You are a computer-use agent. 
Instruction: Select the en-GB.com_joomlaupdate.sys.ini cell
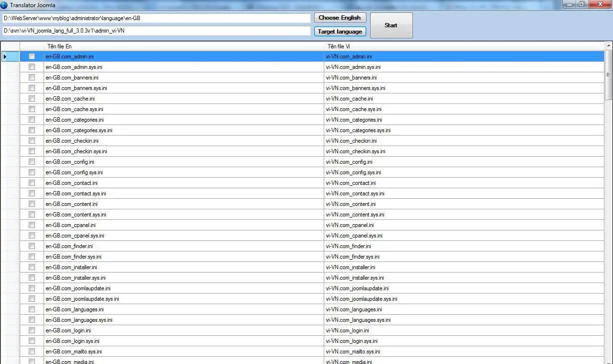pos(184,299)
